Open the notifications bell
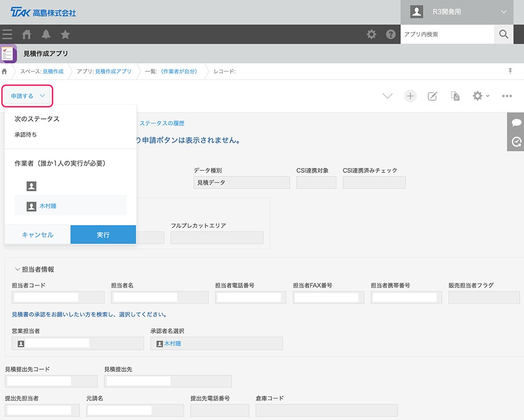 (46, 35)
